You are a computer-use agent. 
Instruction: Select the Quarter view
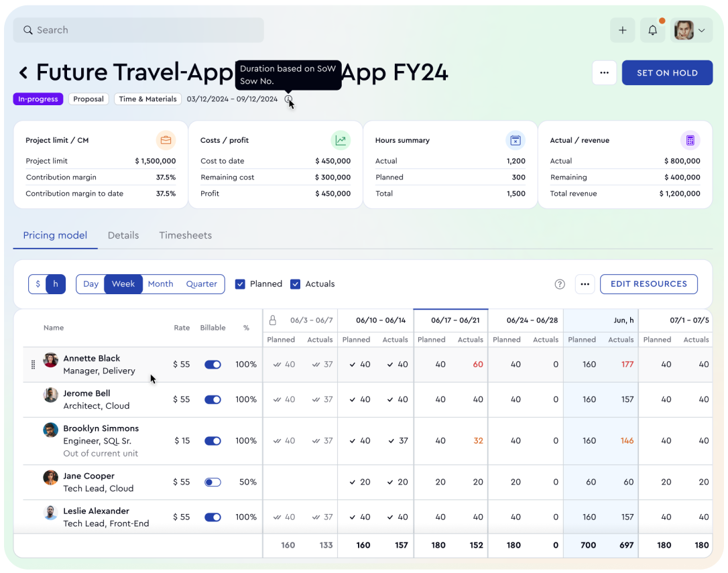pos(202,284)
